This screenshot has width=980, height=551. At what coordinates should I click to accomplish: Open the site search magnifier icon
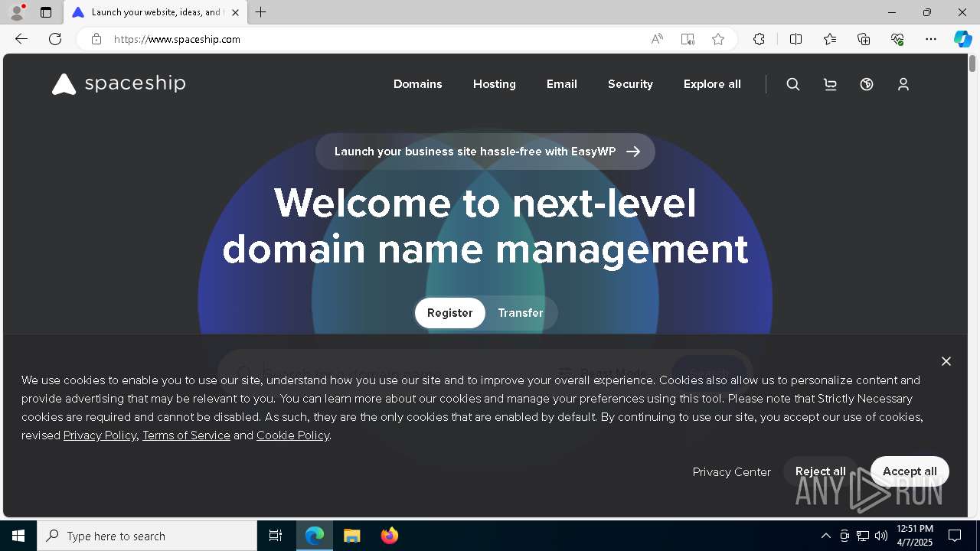click(793, 84)
